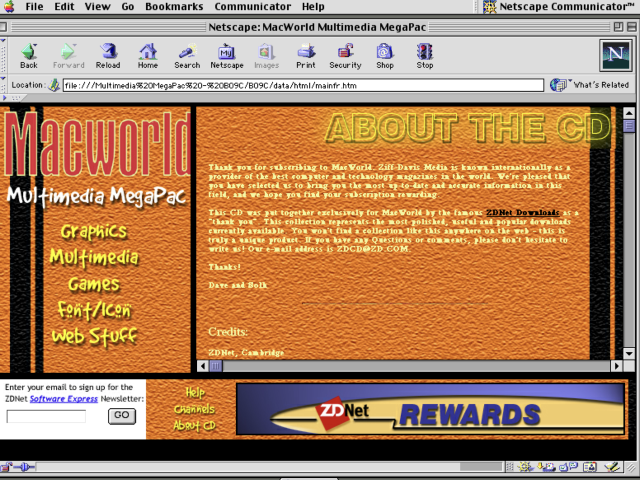Click the Images toolbar button
Screen dimensions: 640x480
pos(267,56)
